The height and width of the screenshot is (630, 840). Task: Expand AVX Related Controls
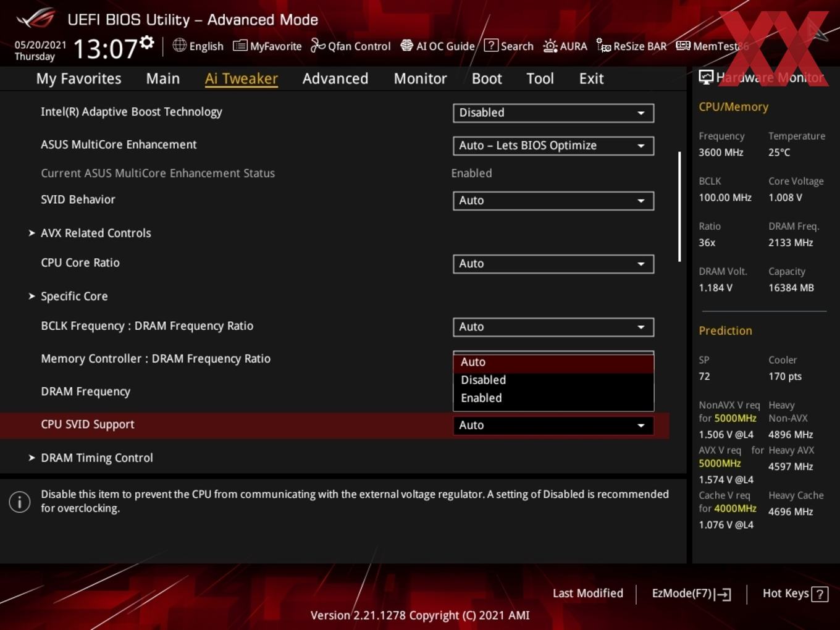pyautogui.click(x=96, y=233)
